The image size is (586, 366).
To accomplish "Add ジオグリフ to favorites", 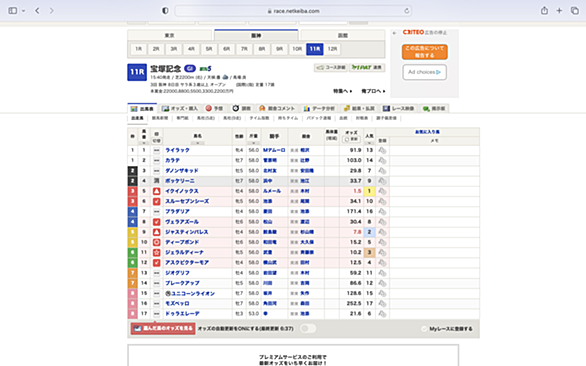I will (x=382, y=273).
